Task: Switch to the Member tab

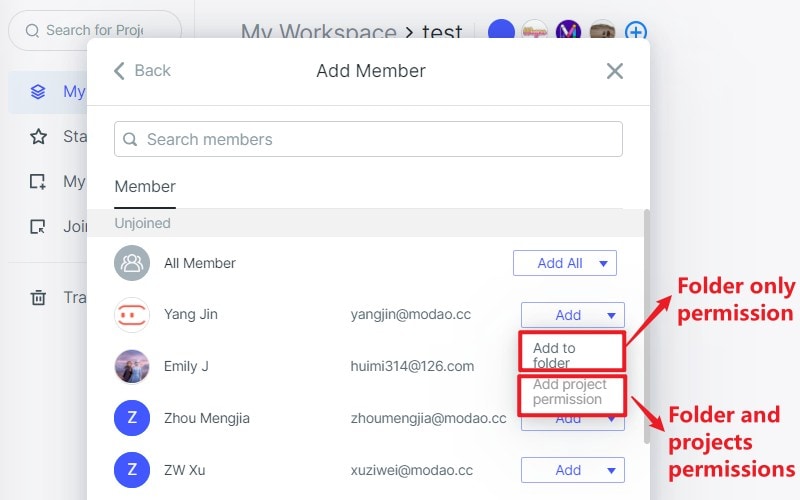Action: click(145, 187)
